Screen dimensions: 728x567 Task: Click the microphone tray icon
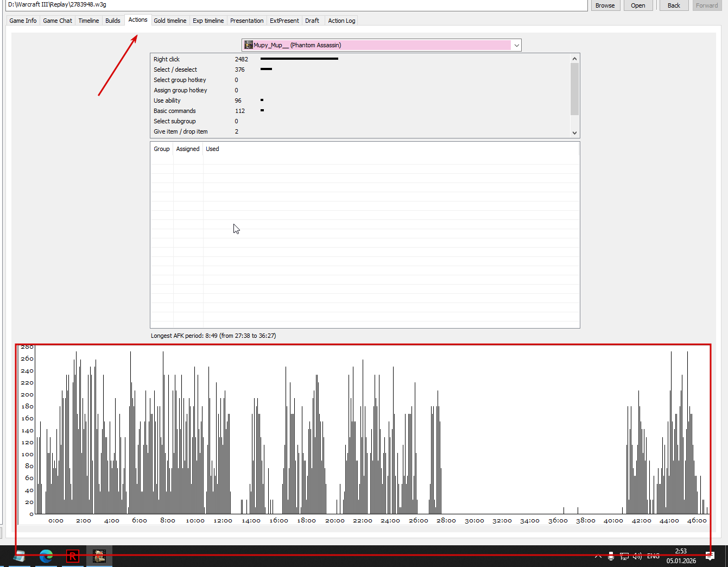611,556
